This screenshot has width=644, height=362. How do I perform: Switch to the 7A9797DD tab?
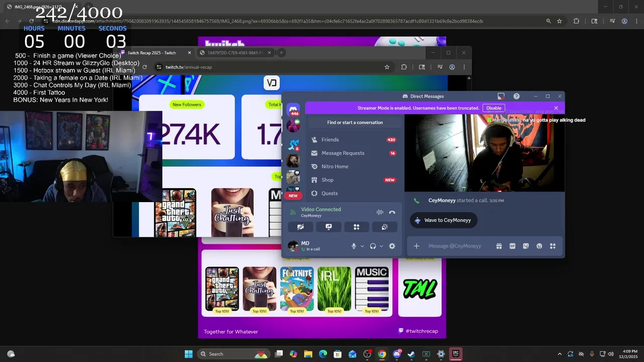pos(234,53)
